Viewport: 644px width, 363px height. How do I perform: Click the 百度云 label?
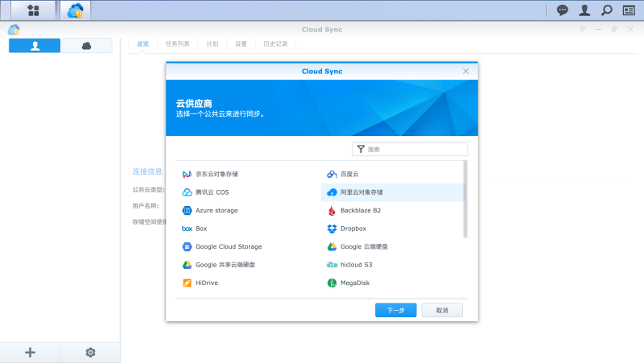click(349, 174)
